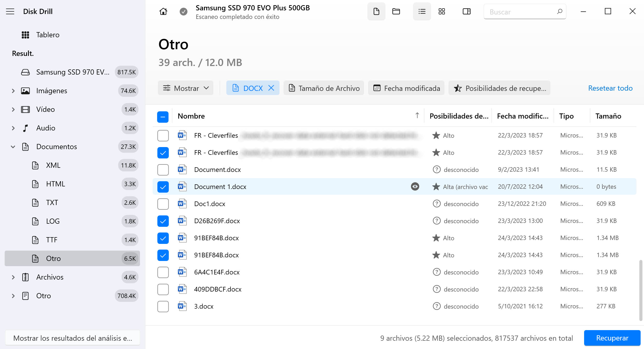Open the hamburger menu
644x349 pixels.
10,11
